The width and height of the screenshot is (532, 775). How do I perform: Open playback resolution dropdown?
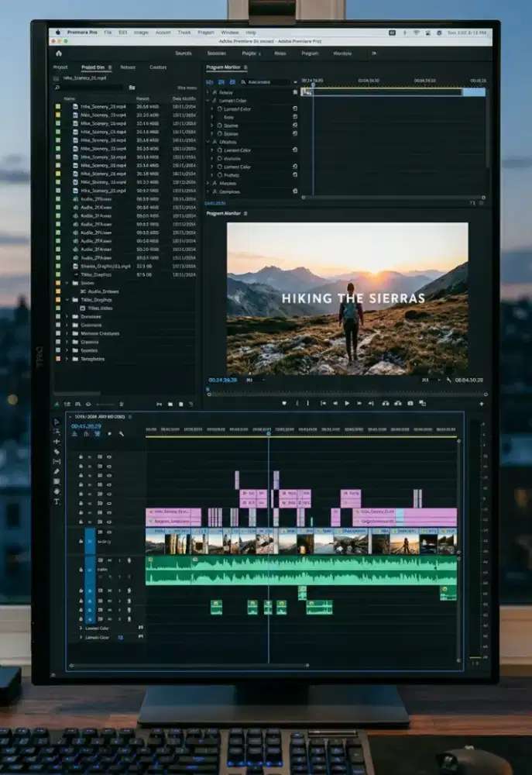click(x=431, y=380)
